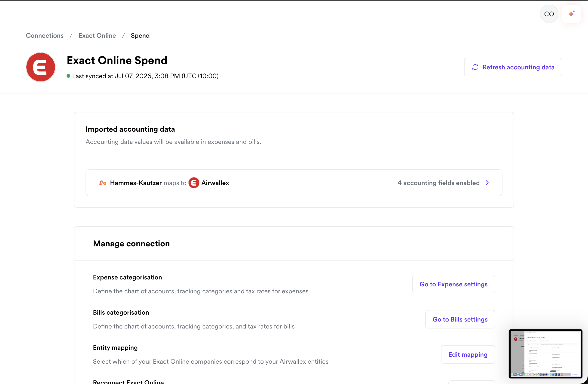Click the Airwallex logo beside Hammes-Kautzer
The height and width of the screenshot is (384, 588).
click(x=103, y=183)
